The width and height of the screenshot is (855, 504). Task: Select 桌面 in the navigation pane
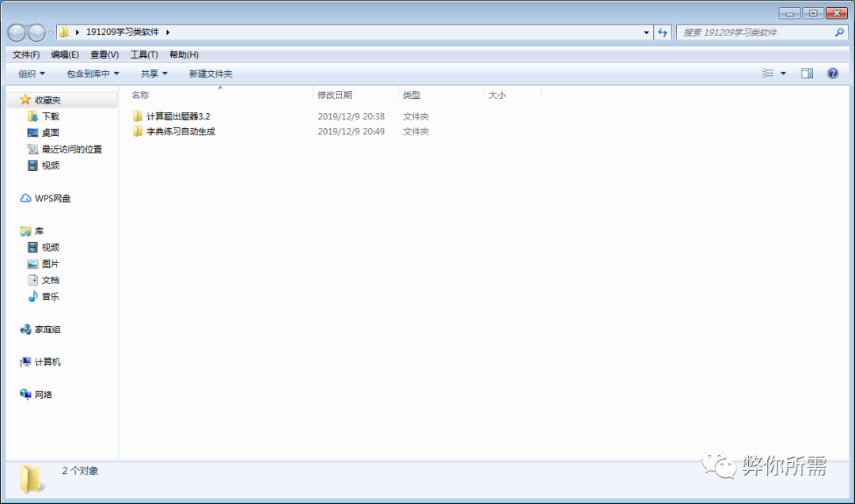[50, 133]
